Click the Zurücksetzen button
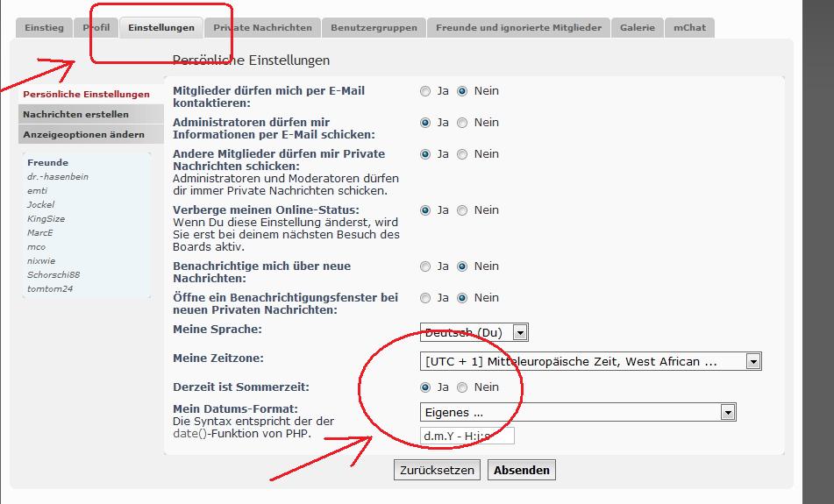This screenshot has width=834, height=504. (437, 471)
